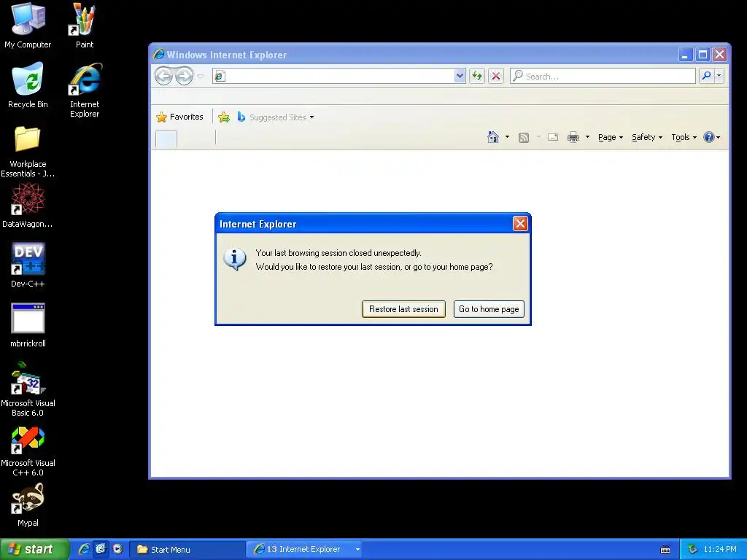747x560 pixels.
Task: Open the Home button dropdown arrow
Action: click(507, 137)
